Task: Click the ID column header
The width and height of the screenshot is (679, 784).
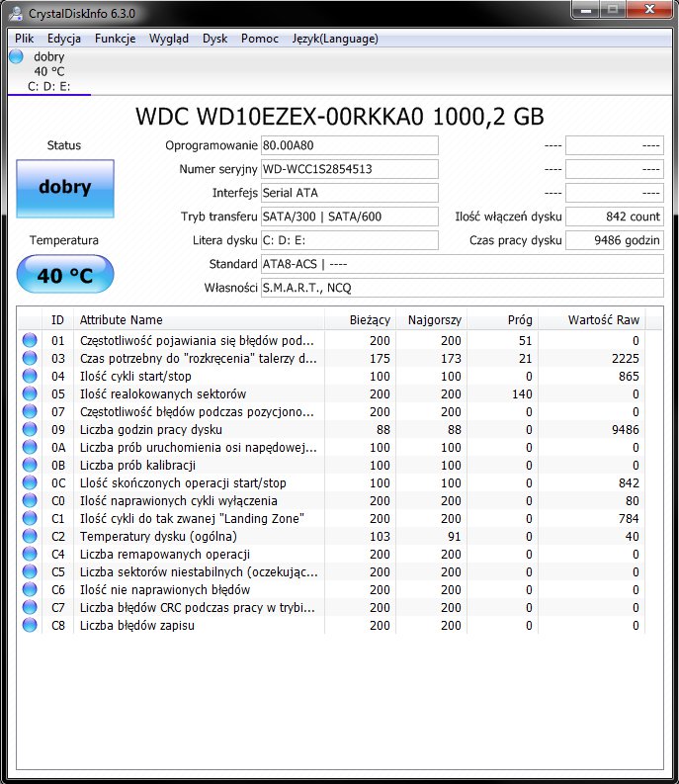Action: click(x=57, y=320)
